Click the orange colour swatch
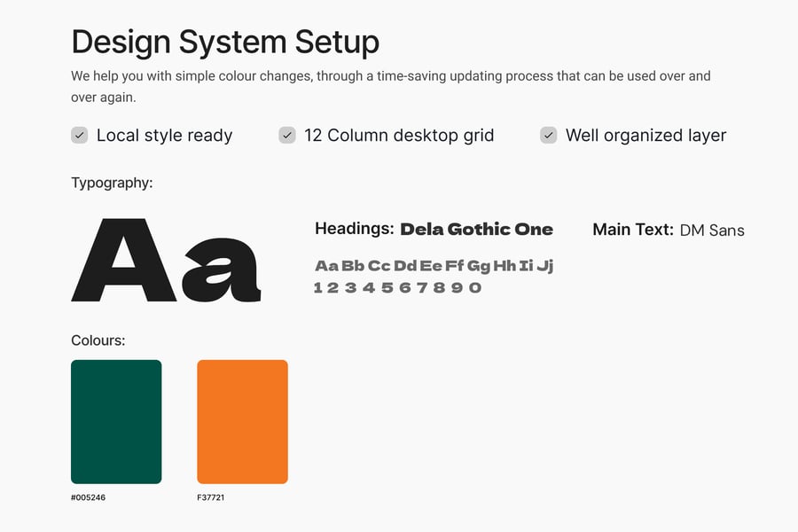This screenshot has height=532, width=798. click(242, 421)
